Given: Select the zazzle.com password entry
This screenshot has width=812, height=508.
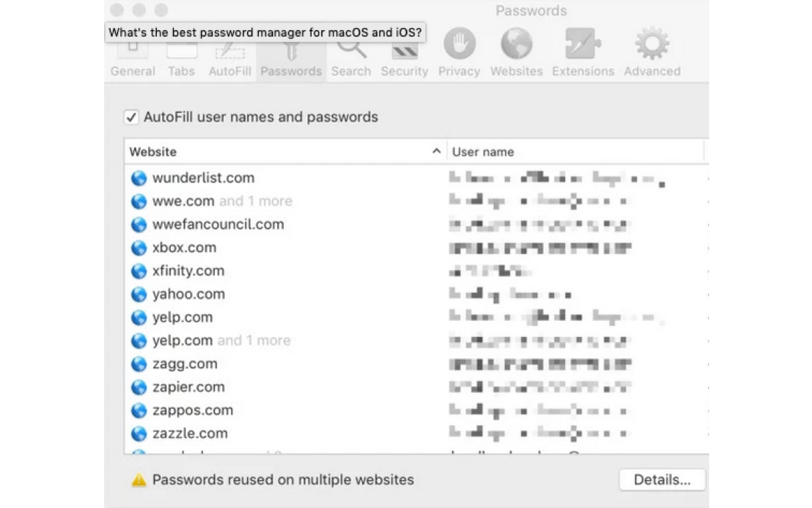Looking at the screenshot, I should pyautogui.click(x=416, y=434).
